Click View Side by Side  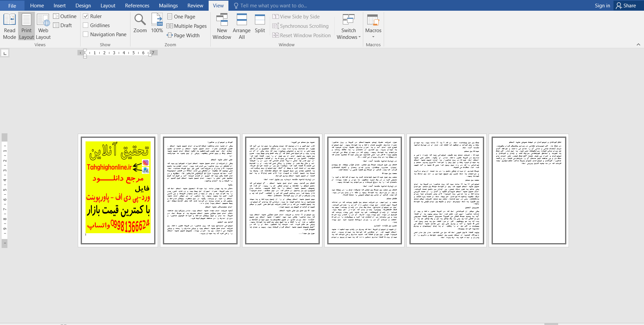coord(296,16)
